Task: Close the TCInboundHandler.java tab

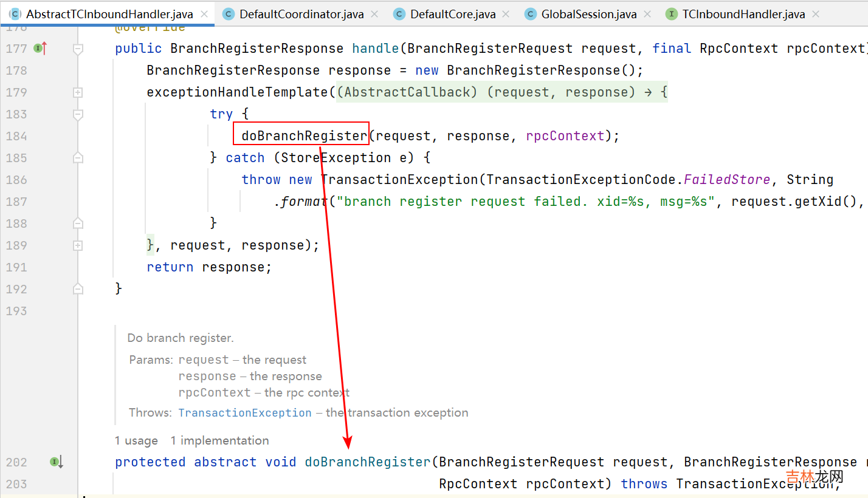Action: coord(815,14)
